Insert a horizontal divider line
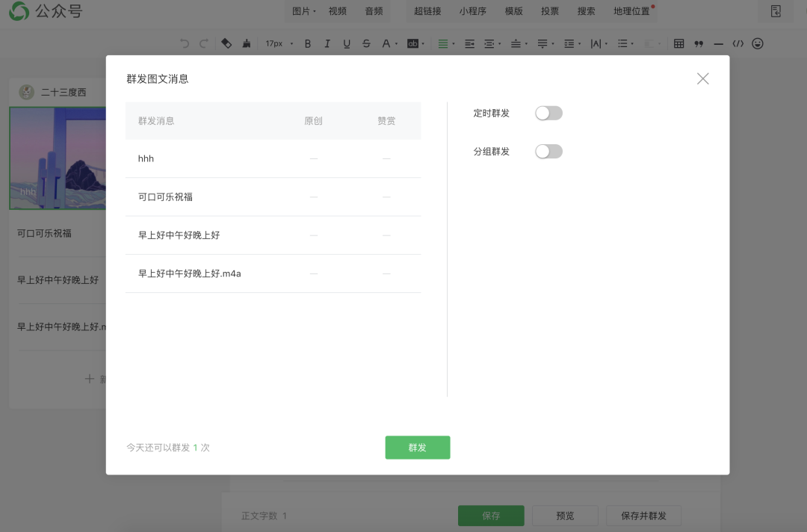This screenshot has width=807, height=532. tap(719, 44)
